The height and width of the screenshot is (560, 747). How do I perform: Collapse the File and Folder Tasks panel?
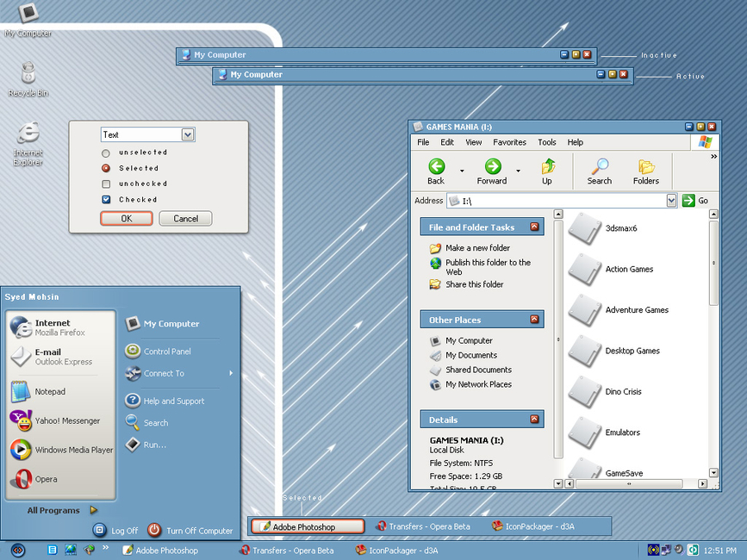pos(534,227)
